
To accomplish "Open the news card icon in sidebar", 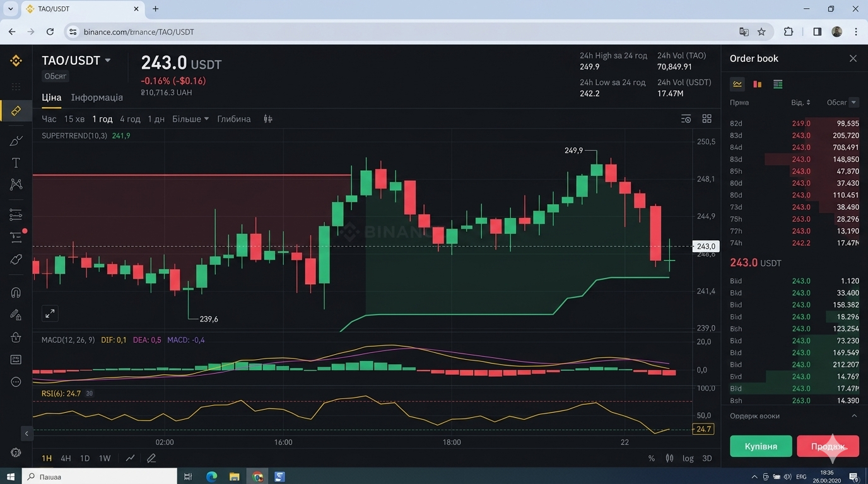I will (x=16, y=359).
